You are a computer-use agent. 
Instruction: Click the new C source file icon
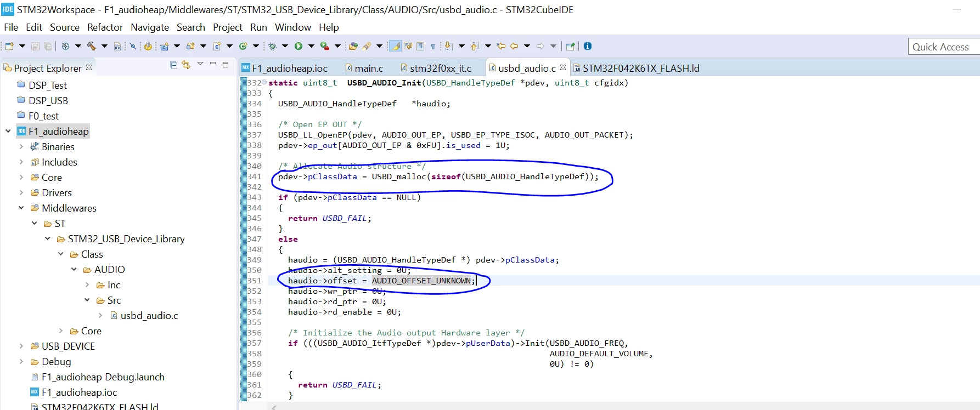coord(217,47)
